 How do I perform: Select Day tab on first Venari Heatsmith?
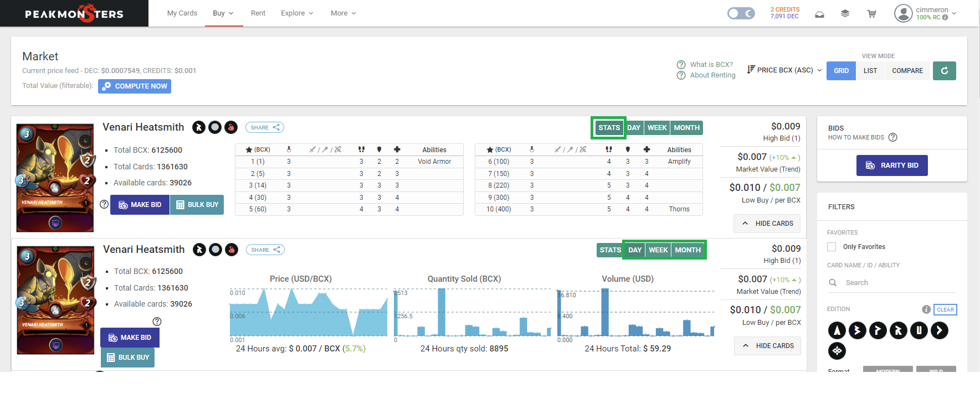[x=634, y=128]
